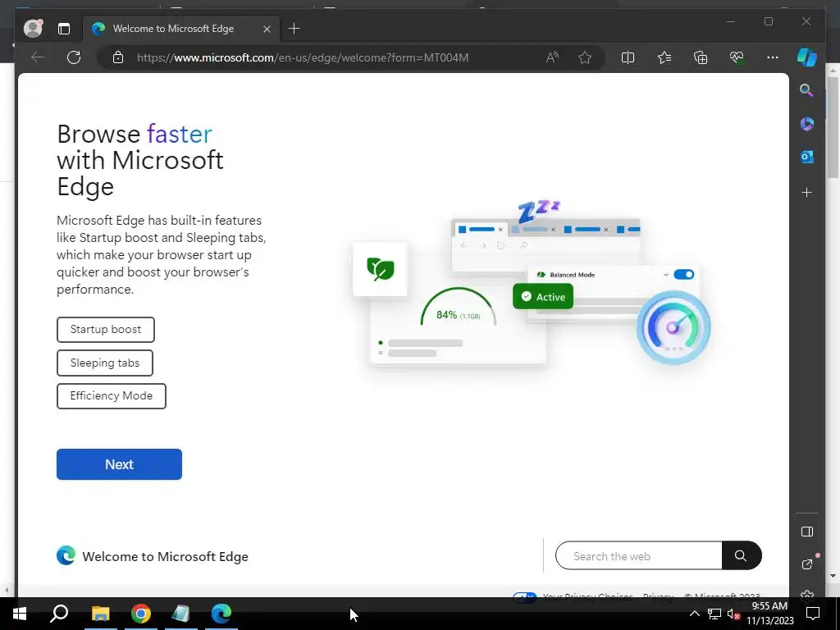Image resolution: width=840 pixels, height=630 pixels.
Task: Open Google Chrome from taskbar
Action: click(141, 614)
